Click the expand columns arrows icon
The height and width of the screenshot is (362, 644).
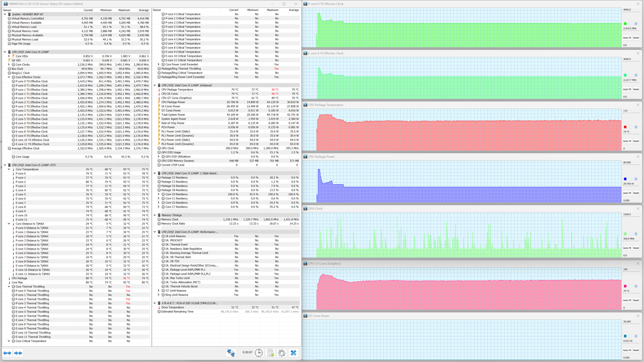[7, 353]
